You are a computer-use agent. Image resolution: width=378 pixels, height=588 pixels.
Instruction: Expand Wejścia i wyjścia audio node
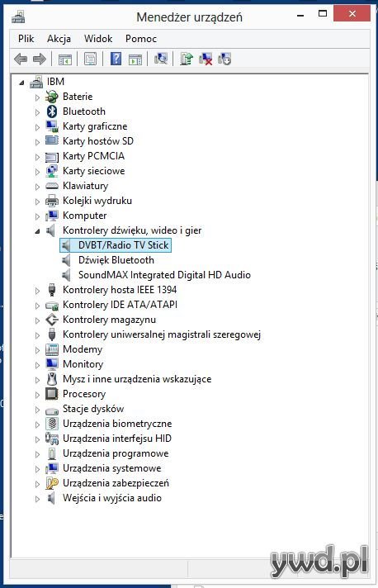[x=37, y=499]
